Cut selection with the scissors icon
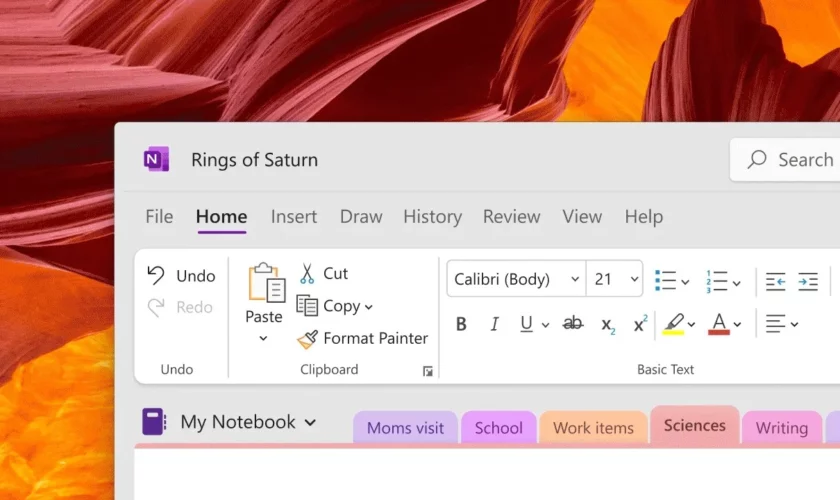The image size is (840, 500). pyautogui.click(x=307, y=274)
